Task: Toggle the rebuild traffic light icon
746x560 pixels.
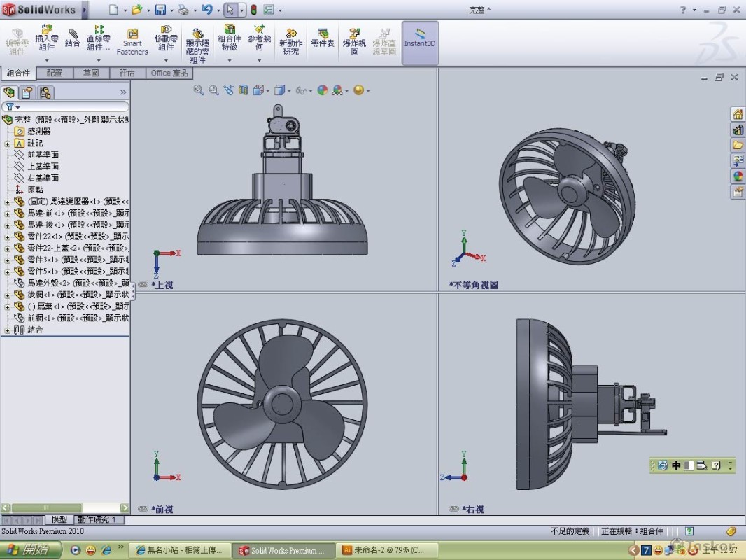Action: pyautogui.click(x=253, y=10)
